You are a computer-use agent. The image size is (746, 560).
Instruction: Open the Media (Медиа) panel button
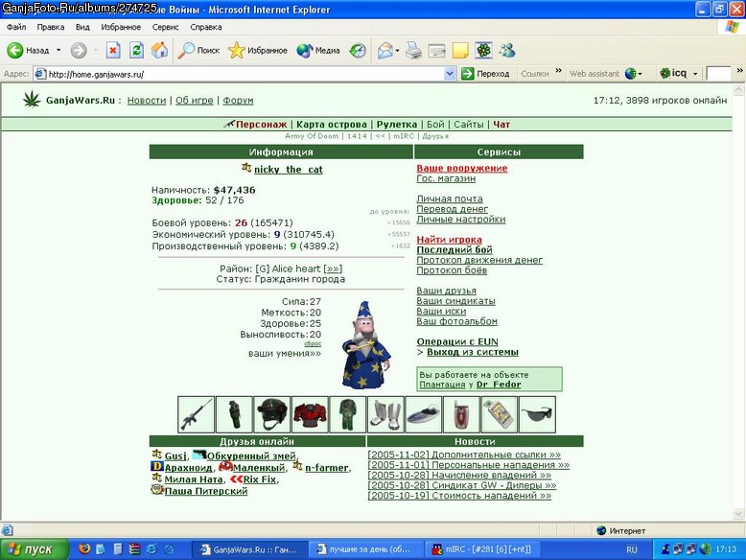pos(317,50)
